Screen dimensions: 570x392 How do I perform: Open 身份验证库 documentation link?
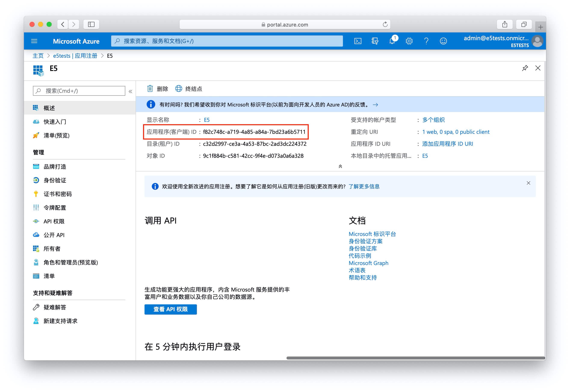tap(363, 249)
